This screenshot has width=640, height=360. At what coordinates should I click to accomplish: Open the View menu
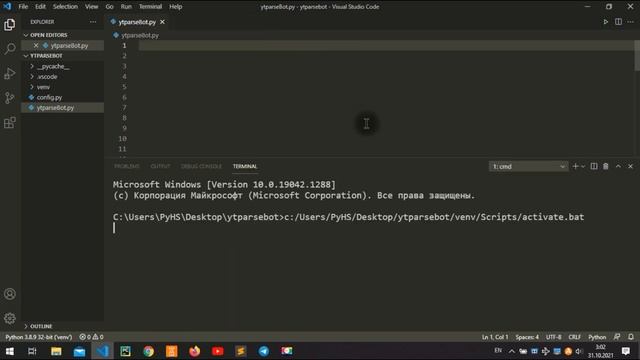coord(91,7)
